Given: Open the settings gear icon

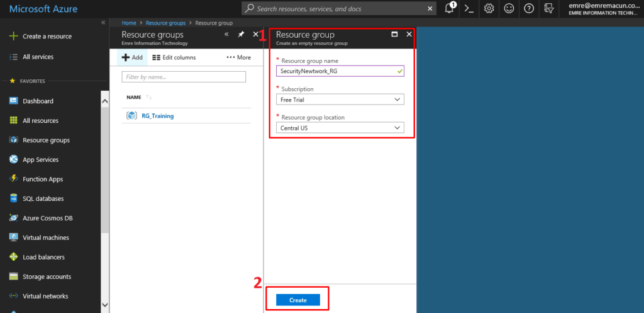Looking at the screenshot, I should tap(489, 9).
